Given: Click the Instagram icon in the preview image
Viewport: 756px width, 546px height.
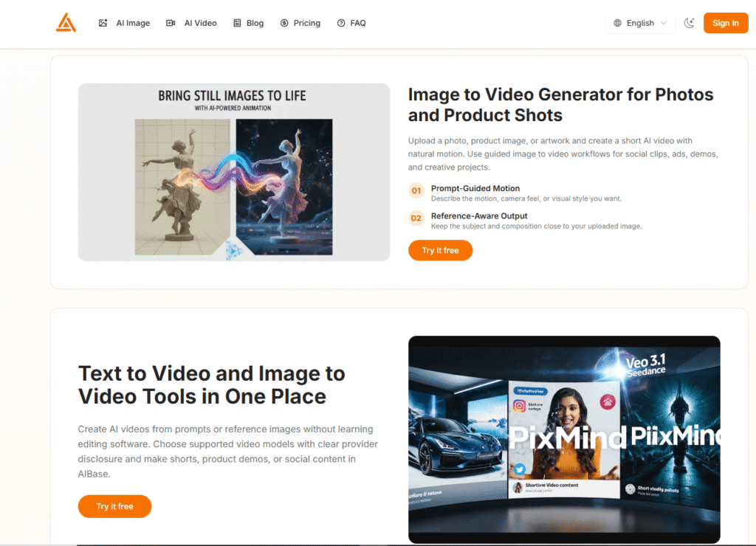Looking at the screenshot, I should 519,406.
